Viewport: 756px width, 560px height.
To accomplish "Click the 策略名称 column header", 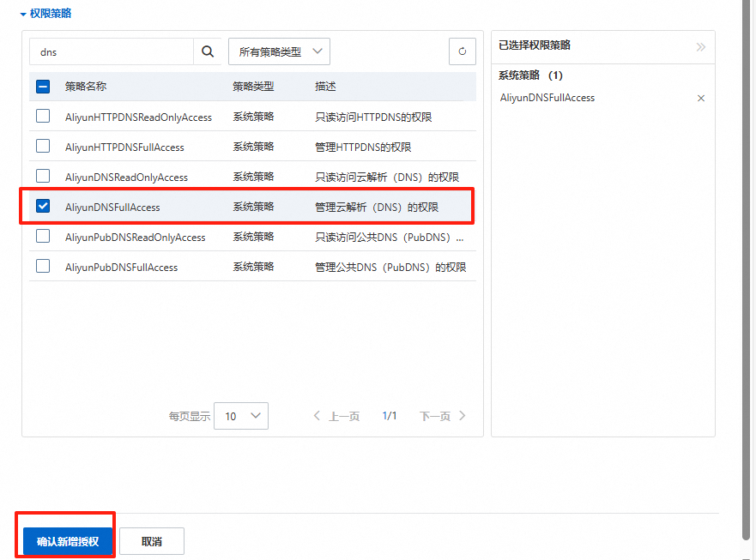I will (86, 87).
